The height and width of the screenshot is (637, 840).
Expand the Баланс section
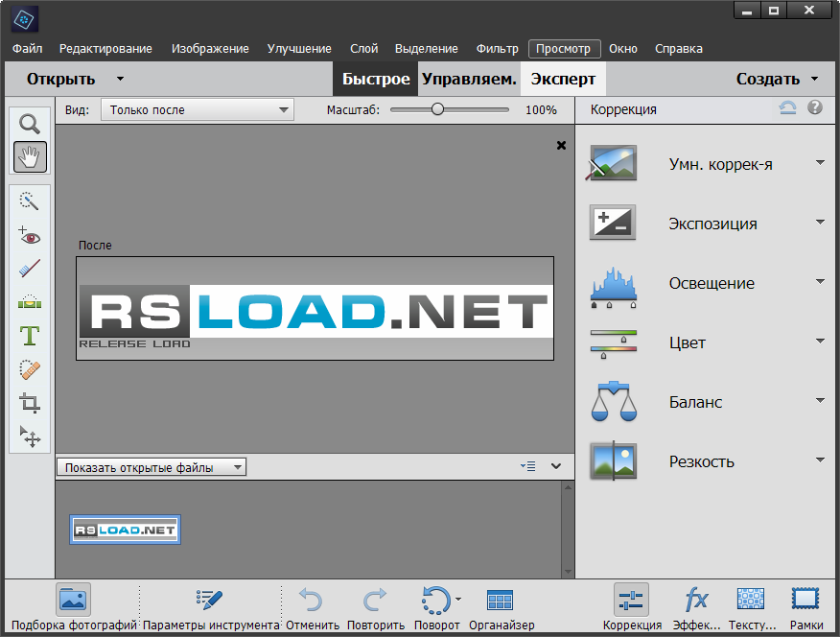tap(820, 400)
